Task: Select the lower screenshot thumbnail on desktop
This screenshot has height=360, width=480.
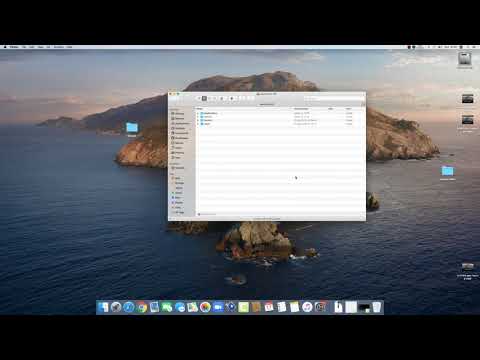Action: 467,119
